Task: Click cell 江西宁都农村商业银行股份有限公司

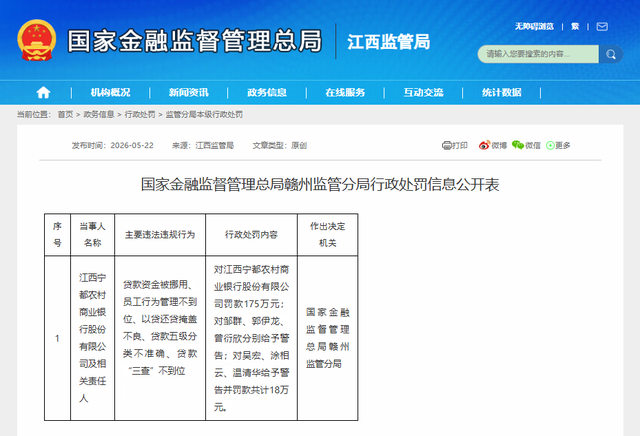Action: point(93,338)
